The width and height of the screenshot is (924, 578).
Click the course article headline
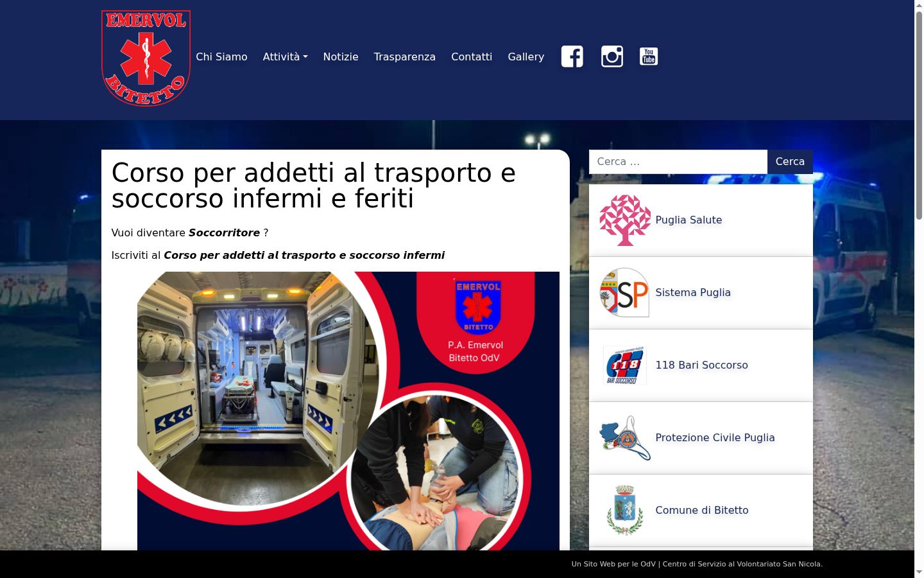pos(314,186)
